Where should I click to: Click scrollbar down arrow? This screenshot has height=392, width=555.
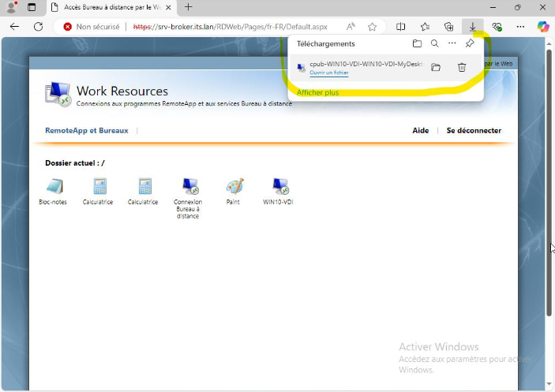pyautogui.click(x=549, y=384)
